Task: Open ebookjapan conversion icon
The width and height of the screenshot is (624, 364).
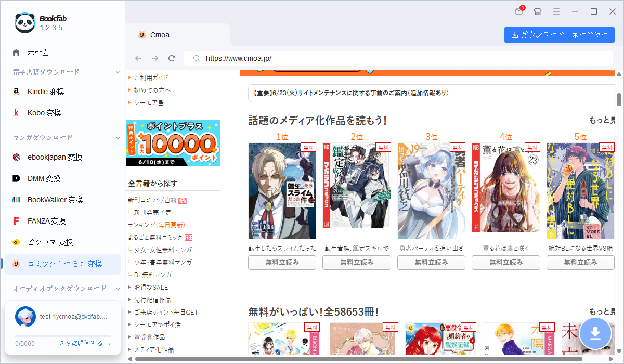Action: (x=16, y=157)
